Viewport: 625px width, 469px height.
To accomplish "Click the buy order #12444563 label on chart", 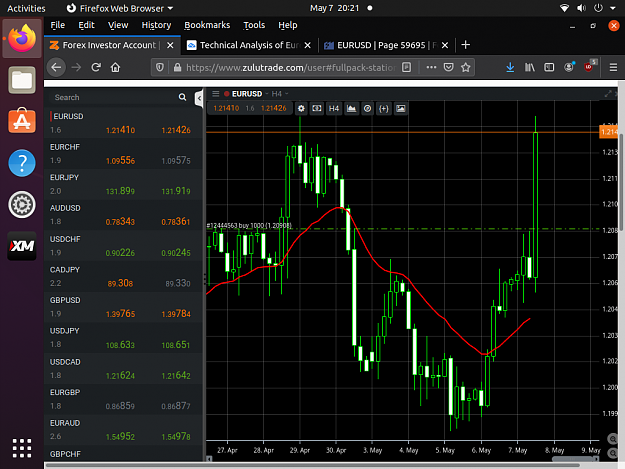I will point(249,226).
